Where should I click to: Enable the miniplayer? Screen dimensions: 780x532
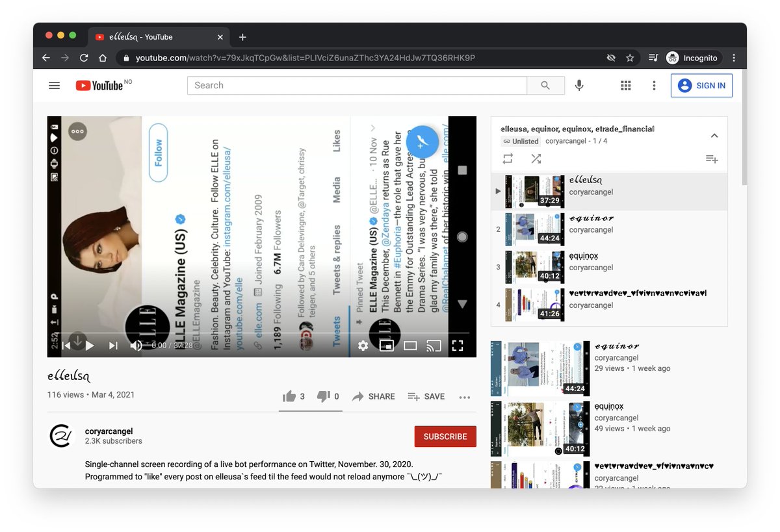coord(386,346)
